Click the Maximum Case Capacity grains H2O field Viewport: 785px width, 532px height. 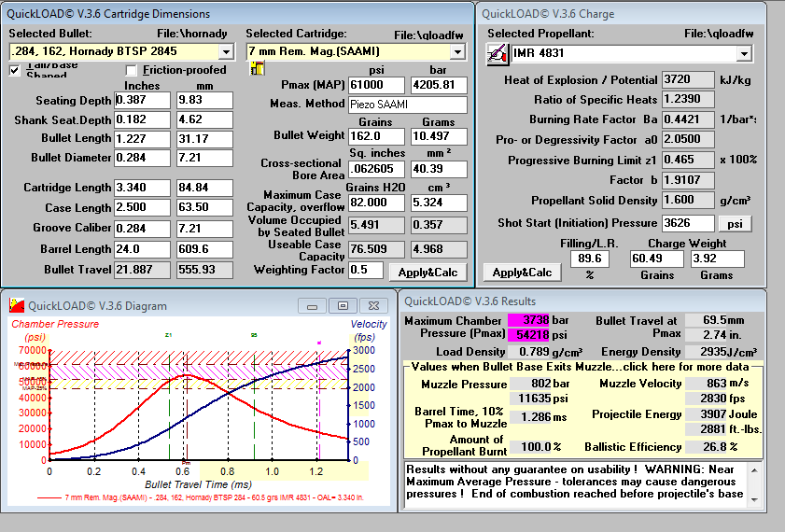[x=376, y=203]
